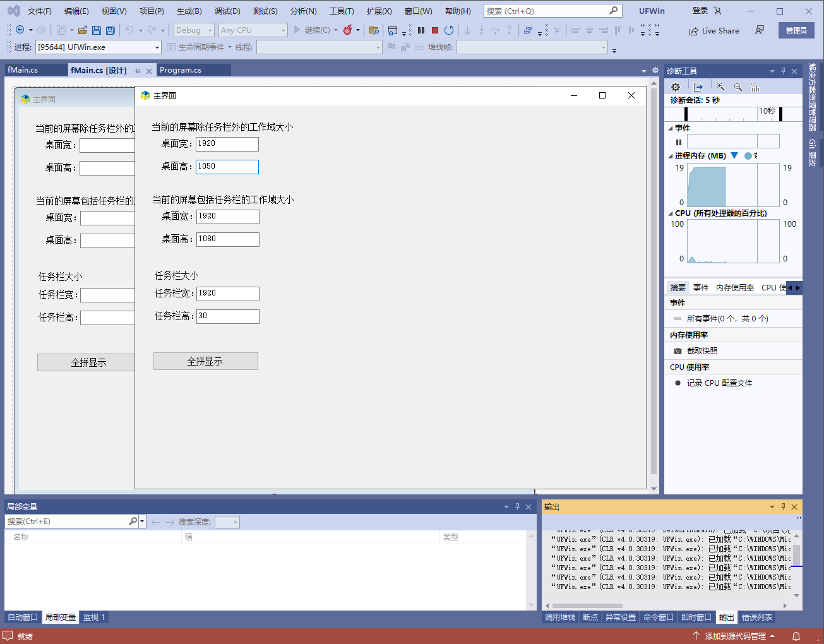Click the search magnifier in Locals panel
Viewport: 824px width, 644px height.
(x=133, y=522)
